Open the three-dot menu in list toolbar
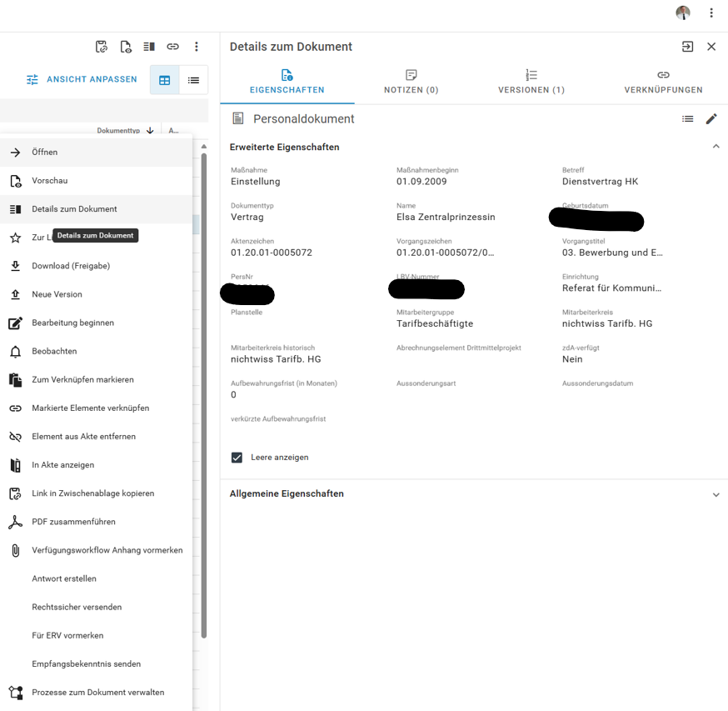The width and height of the screenshot is (728, 711). [x=197, y=47]
